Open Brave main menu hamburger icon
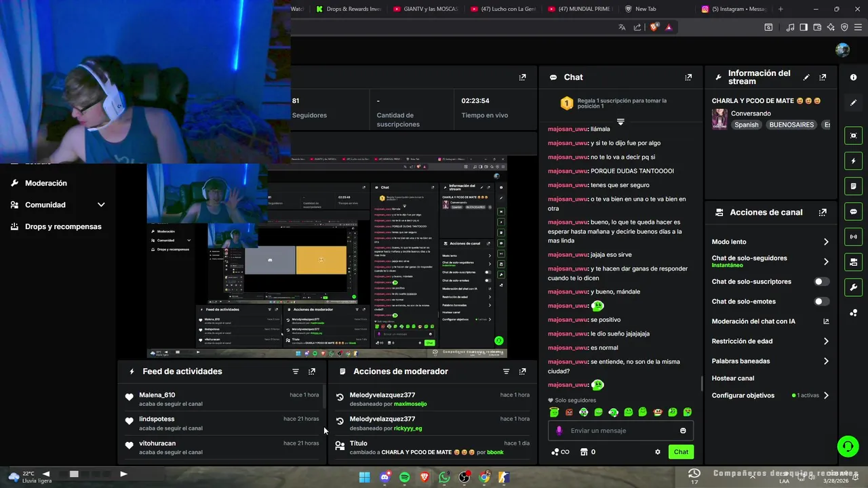Image resolution: width=868 pixels, height=488 pixels. (858, 27)
